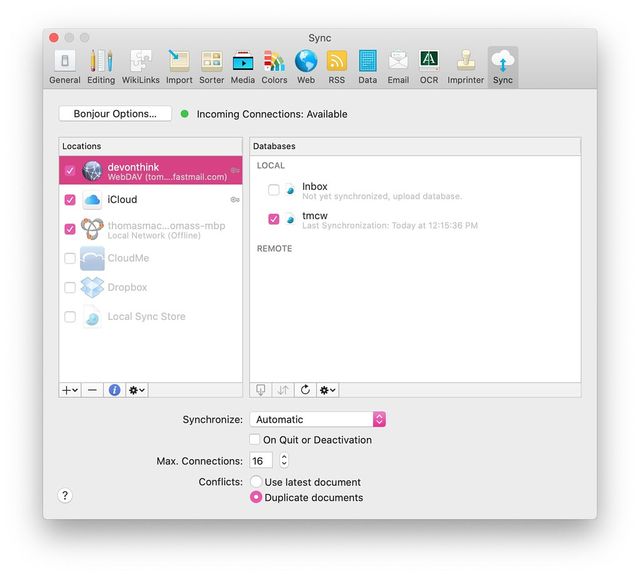Image resolution: width=640 pixels, height=576 pixels.
Task: Enable the CloudMe location checkbox
Action: click(x=70, y=258)
